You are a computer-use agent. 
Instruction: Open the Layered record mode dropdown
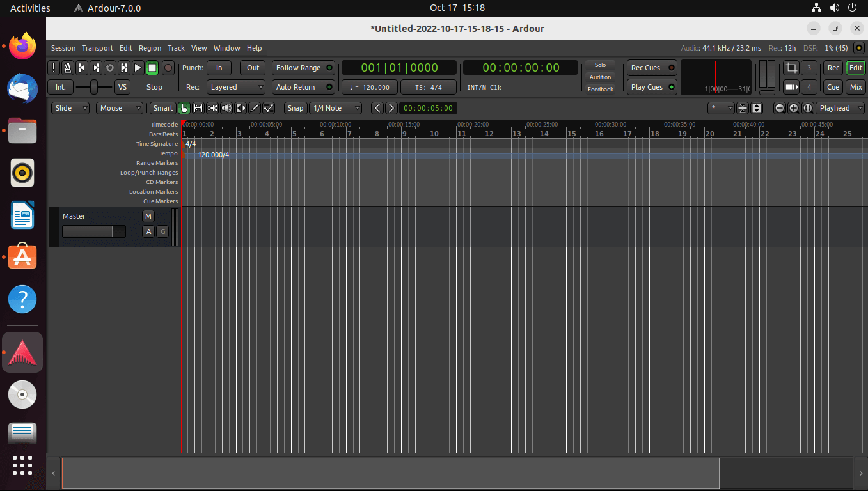tap(235, 87)
